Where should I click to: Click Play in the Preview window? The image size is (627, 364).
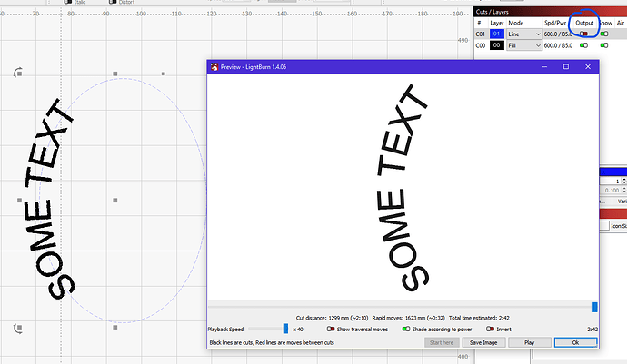click(529, 342)
